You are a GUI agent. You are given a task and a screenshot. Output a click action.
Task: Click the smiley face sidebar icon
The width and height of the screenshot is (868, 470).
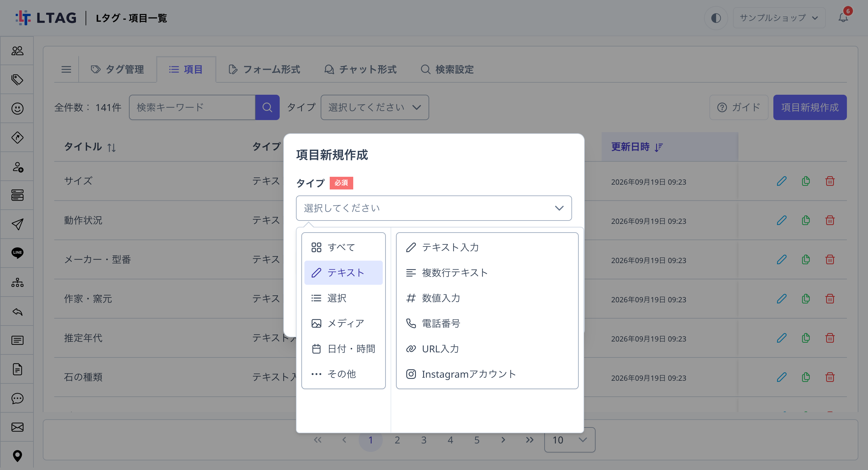(x=17, y=109)
